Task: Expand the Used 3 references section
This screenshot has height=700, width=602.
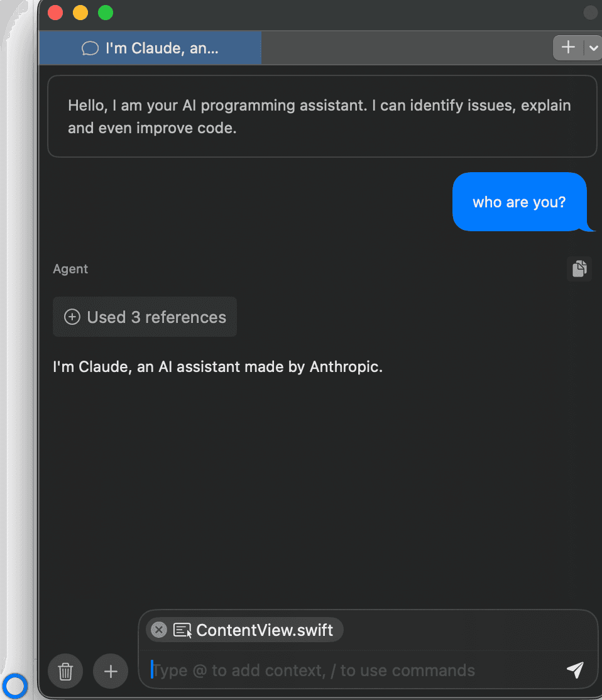Action: (x=145, y=317)
